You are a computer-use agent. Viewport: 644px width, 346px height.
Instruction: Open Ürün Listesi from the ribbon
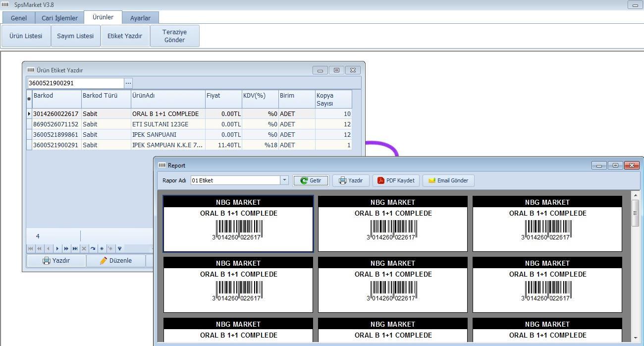[26, 36]
